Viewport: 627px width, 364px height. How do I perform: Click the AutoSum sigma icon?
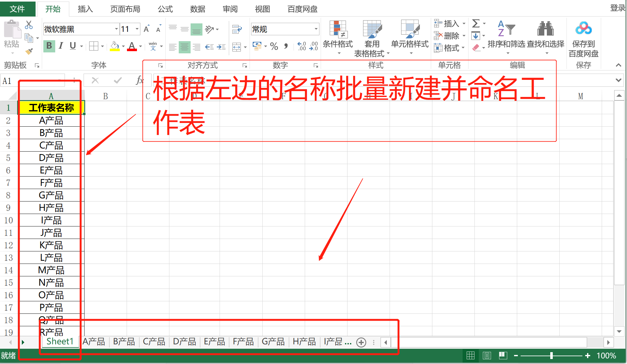(476, 23)
